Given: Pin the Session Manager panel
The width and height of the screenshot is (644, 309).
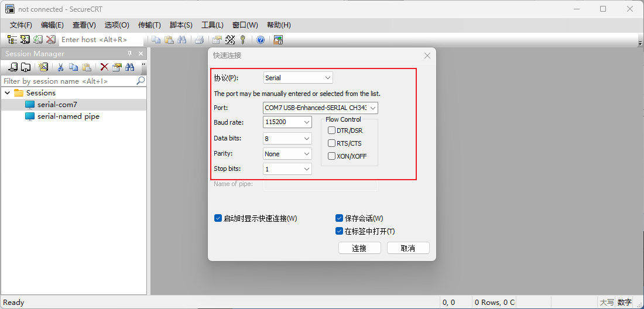Looking at the screenshot, I should coord(130,54).
